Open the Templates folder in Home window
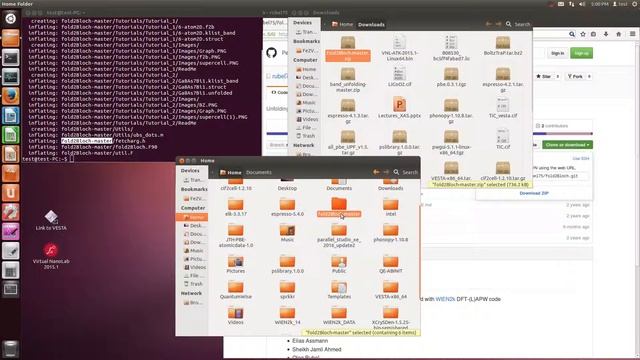The image size is (640, 360). pos(339,290)
